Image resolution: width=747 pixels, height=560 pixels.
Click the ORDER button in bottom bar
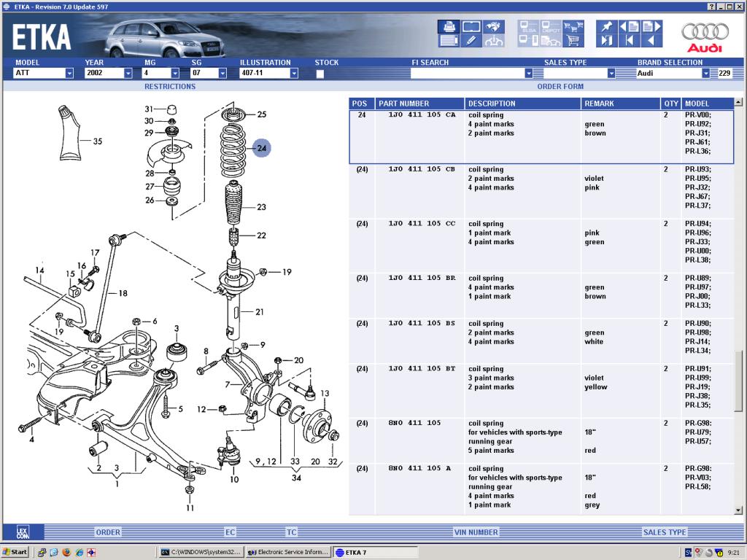pyautogui.click(x=108, y=532)
